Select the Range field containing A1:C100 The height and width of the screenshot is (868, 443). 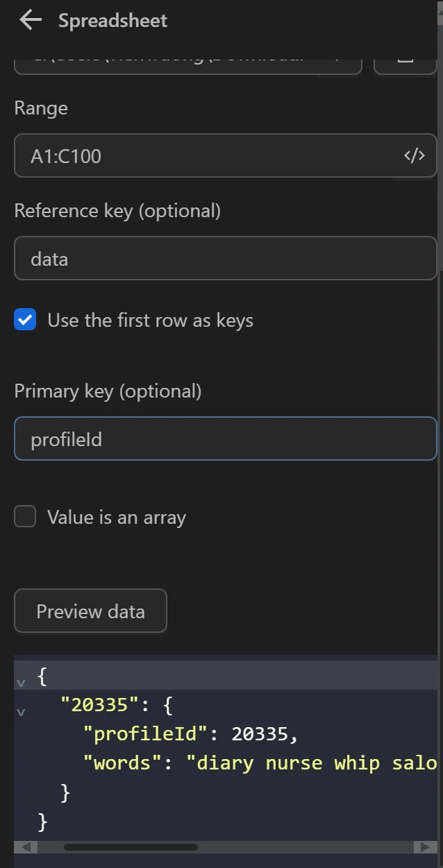pyautogui.click(x=208, y=155)
